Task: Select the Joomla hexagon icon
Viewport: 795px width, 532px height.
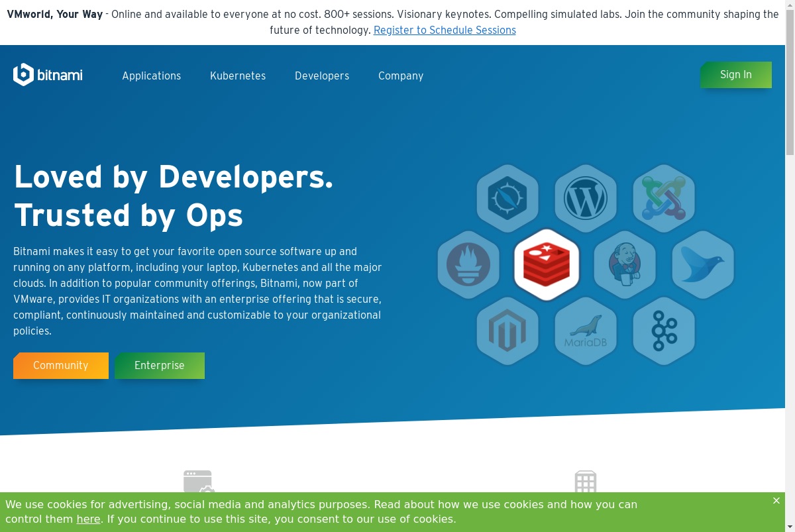Action: [x=664, y=199]
